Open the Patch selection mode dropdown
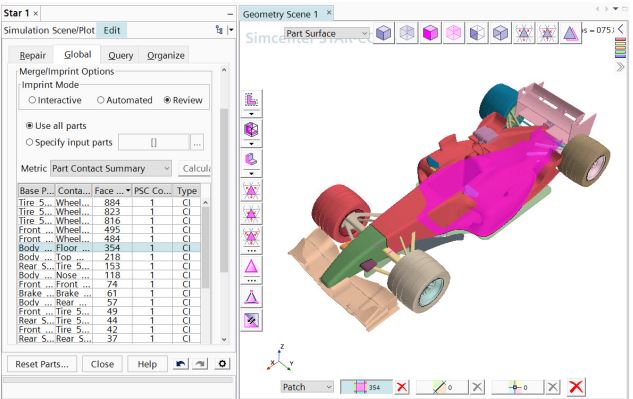Screen dimensions: 633x399 (x=307, y=387)
